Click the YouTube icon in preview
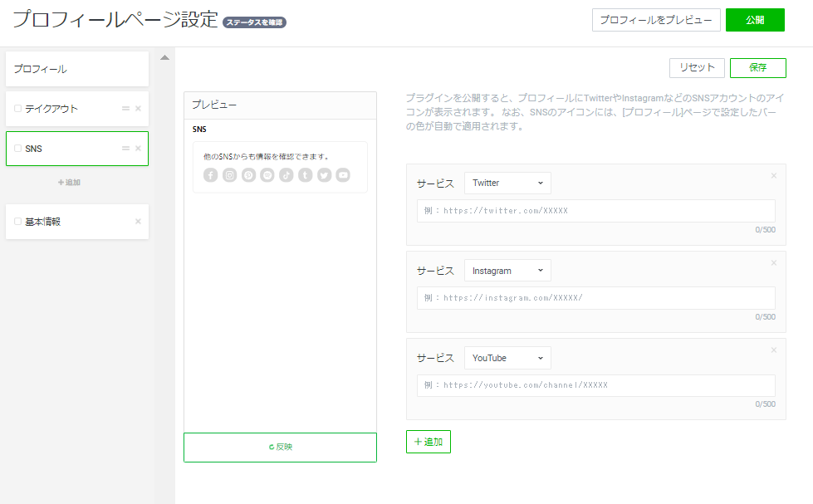This screenshot has height=504, width=813. click(343, 175)
